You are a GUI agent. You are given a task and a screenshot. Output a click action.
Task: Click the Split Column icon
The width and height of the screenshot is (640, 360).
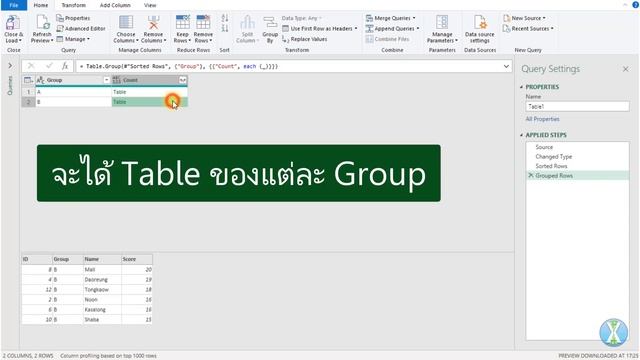[x=247, y=29]
